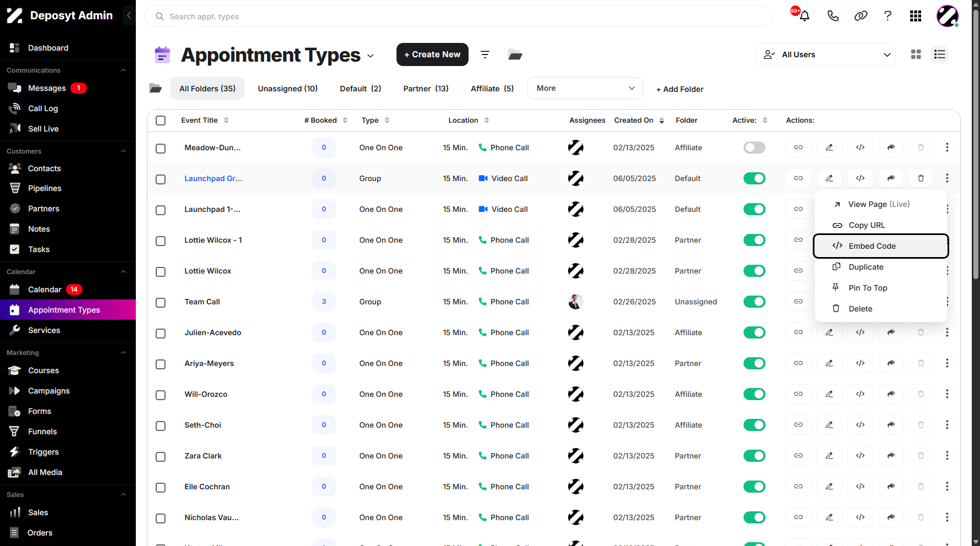980x546 pixels.
Task: Click the folder icon beside filter
Action: click(x=515, y=54)
